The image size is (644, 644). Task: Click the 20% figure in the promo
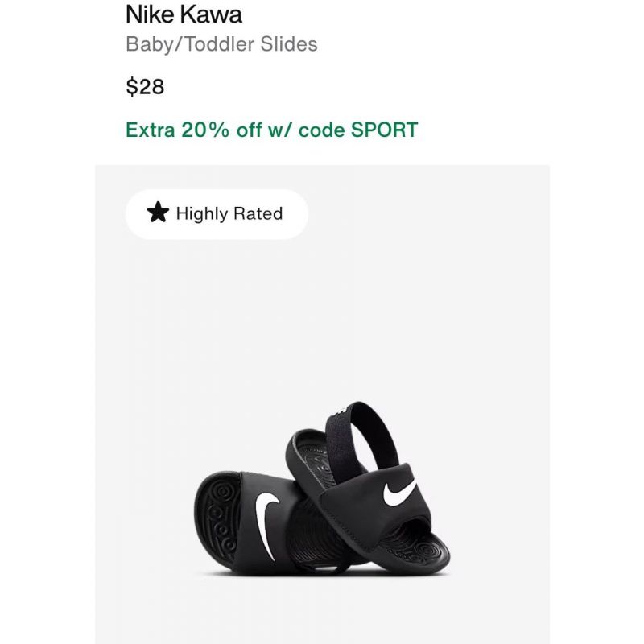(205, 130)
